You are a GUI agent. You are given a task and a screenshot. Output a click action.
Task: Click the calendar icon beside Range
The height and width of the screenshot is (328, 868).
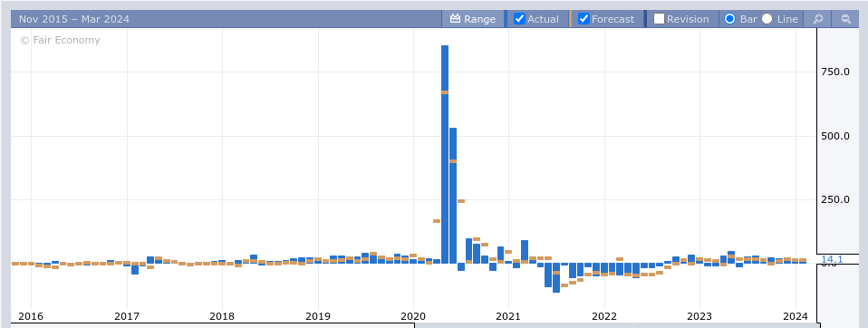[455, 19]
